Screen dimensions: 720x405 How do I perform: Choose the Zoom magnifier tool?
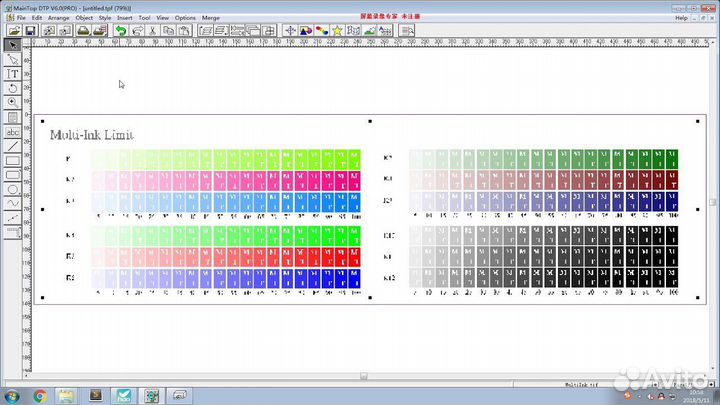13,102
